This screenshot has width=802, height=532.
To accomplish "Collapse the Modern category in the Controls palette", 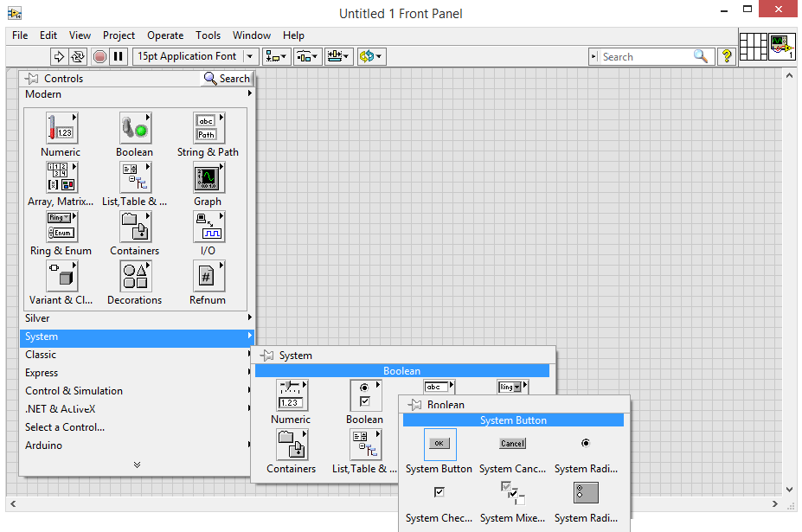I will (x=138, y=94).
